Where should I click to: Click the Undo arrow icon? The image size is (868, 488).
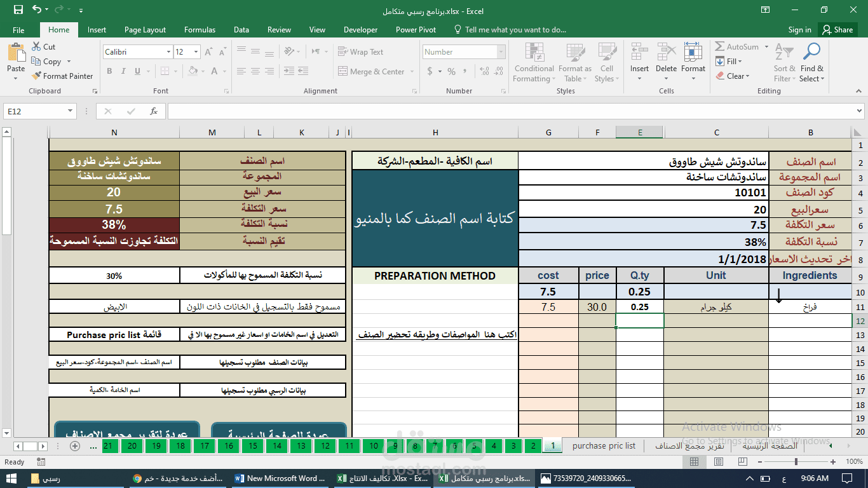pos(37,10)
